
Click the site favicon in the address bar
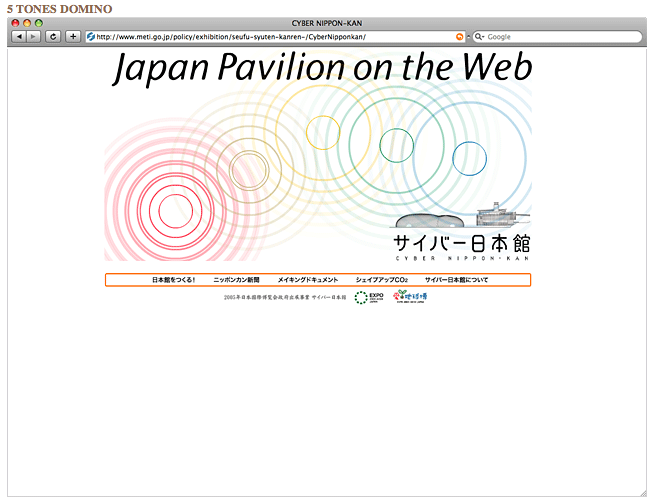(91, 37)
